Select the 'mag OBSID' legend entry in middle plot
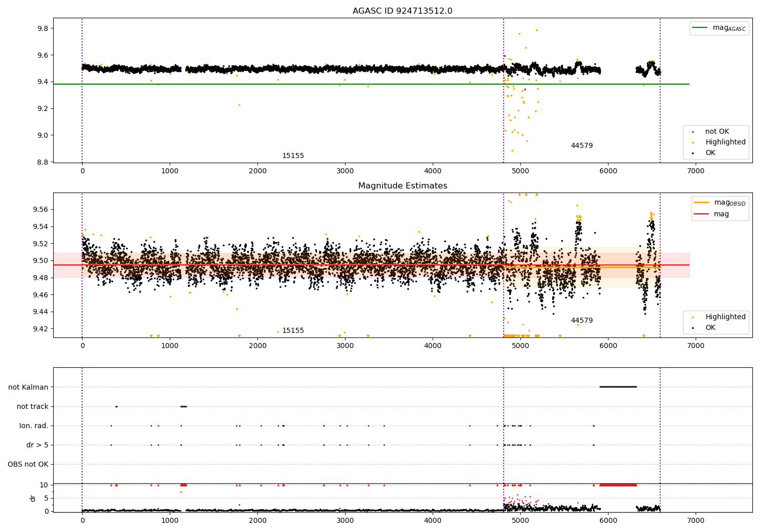This screenshot has width=760, height=532. (x=720, y=203)
